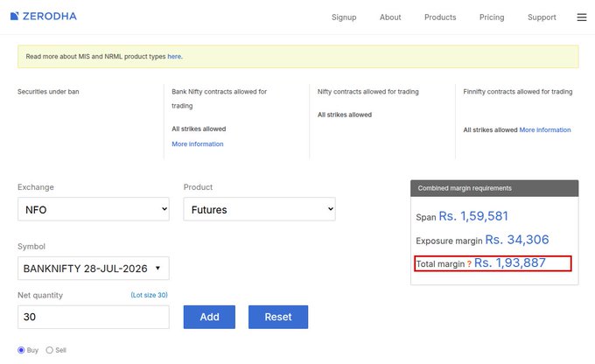Click the Total margin question mark icon
Viewport: 595px width, 364px height.
tap(469, 264)
